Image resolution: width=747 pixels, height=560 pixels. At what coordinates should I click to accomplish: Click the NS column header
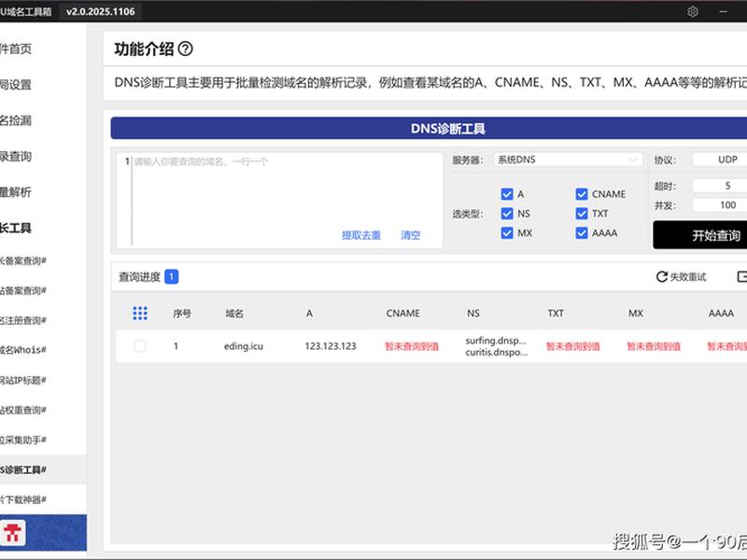click(x=473, y=314)
